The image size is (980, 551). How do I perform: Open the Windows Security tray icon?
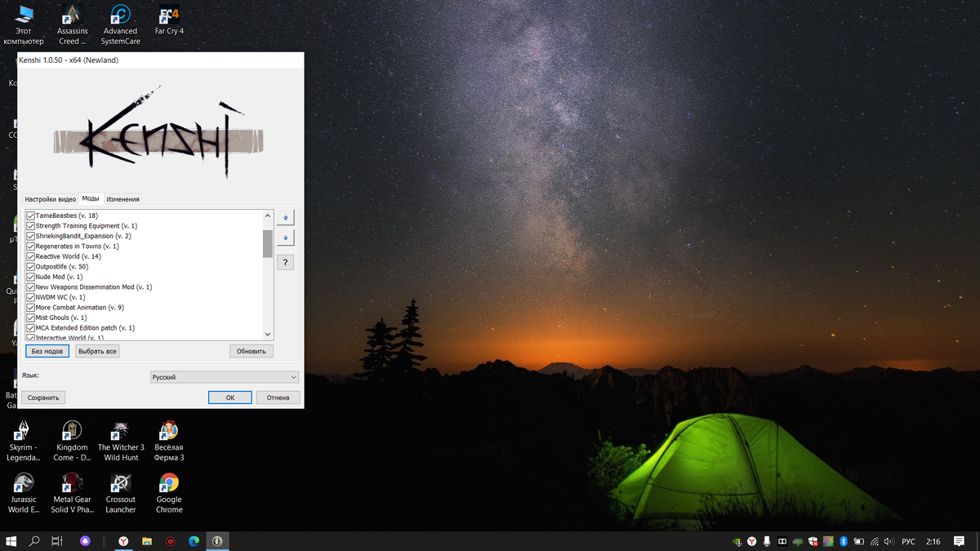[x=813, y=541]
